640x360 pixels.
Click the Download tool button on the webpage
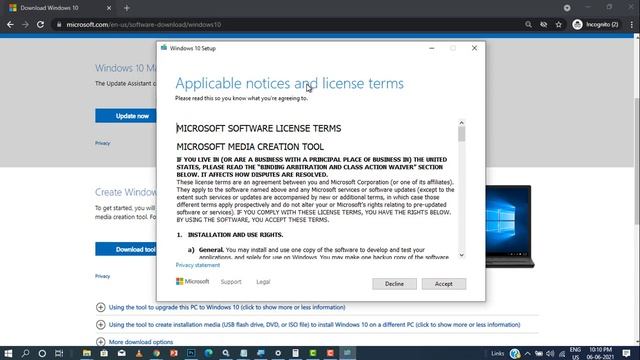(x=126, y=249)
